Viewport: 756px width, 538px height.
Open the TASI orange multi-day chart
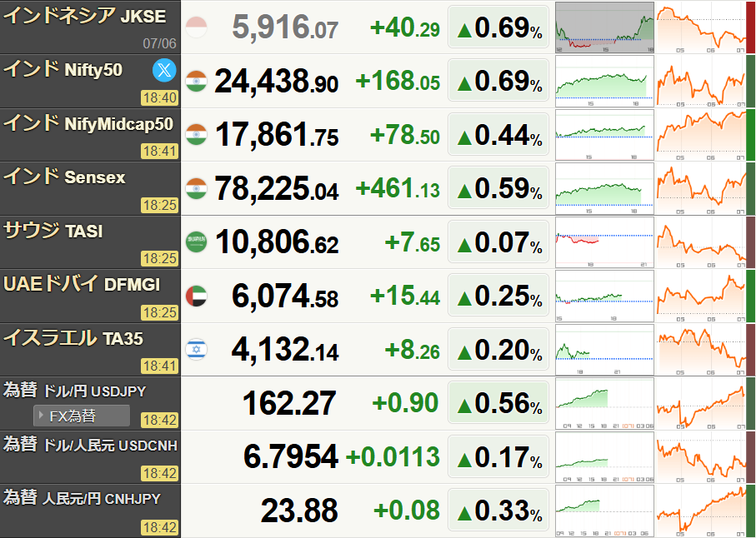(x=701, y=242)
